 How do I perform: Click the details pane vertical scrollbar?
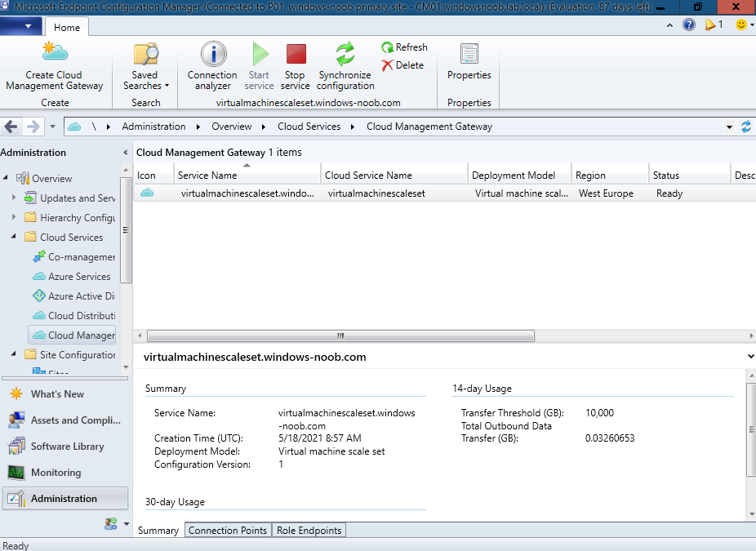751,429
